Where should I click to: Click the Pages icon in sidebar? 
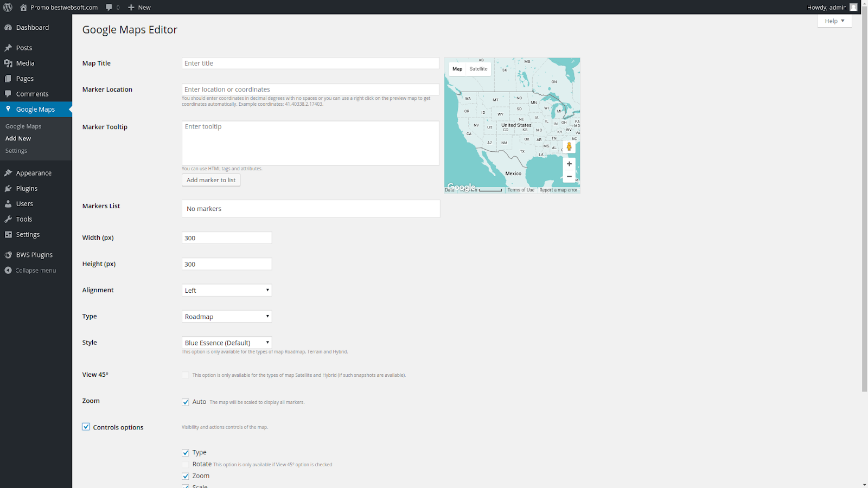[8, 79]
